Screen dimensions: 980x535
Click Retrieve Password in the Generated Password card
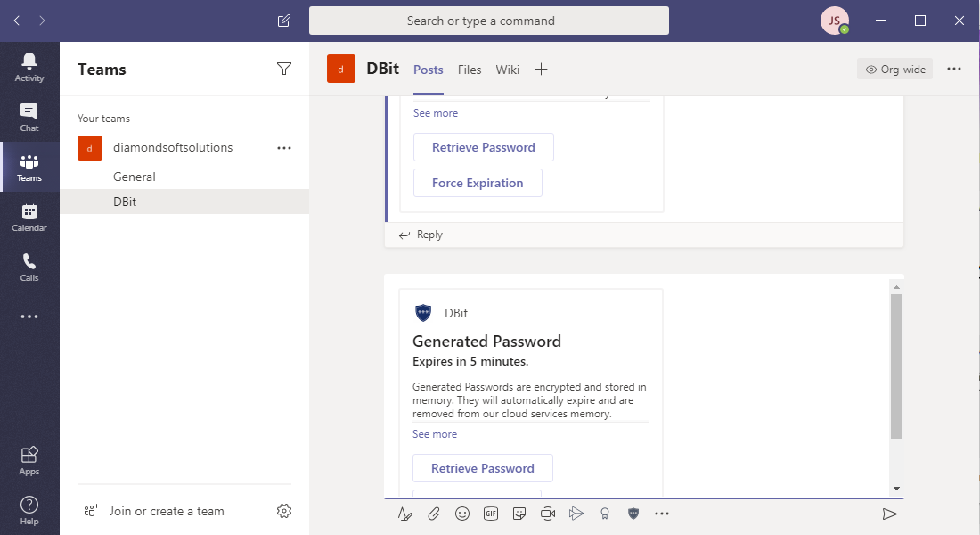point(483,468)
